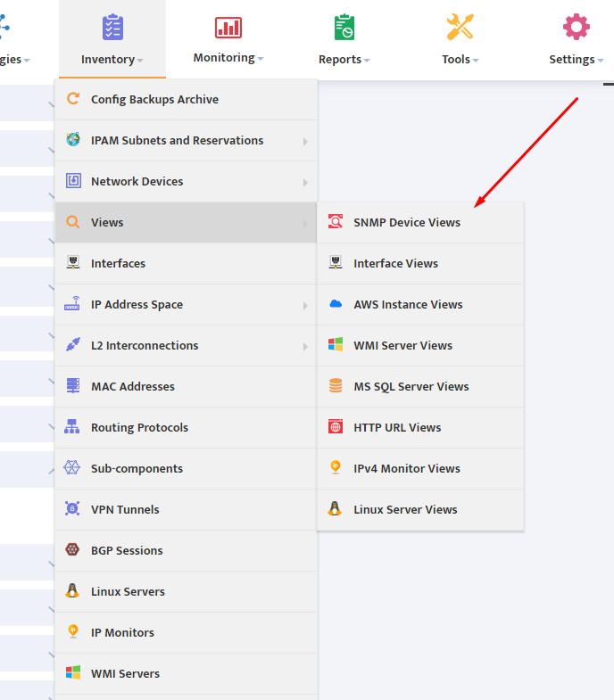This screenshot has height=700, width=614.
Task: Click the Settings gear icon
Action: 576,27
